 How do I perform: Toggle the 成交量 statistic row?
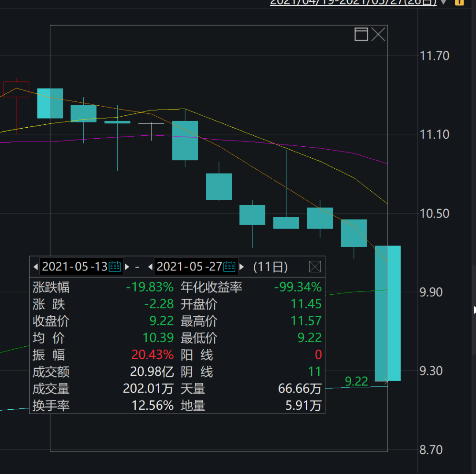click(x=51, y=389)
